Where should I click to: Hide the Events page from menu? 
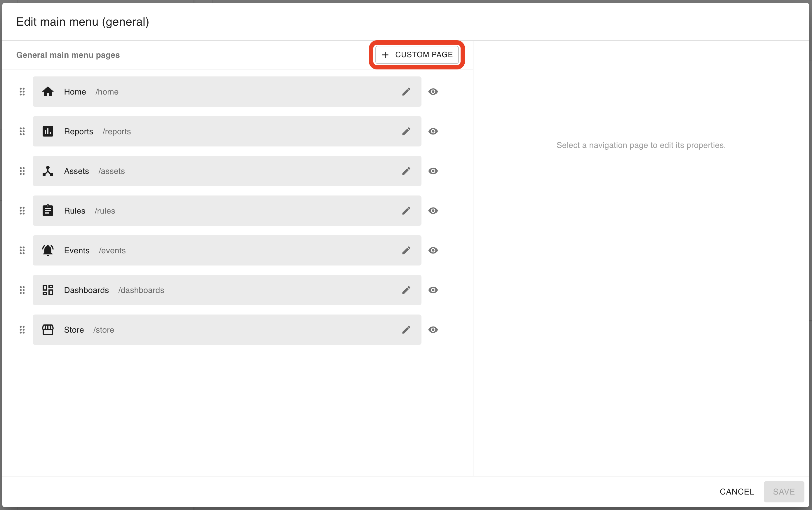pyautogui.click(x=433, y=250)
